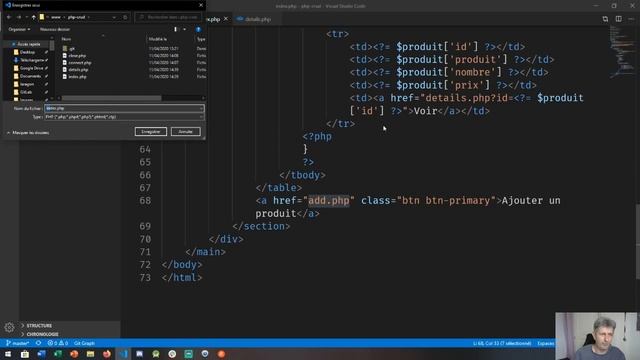Click the editor vertical scrollbar in VS Code

click(637, 241)
